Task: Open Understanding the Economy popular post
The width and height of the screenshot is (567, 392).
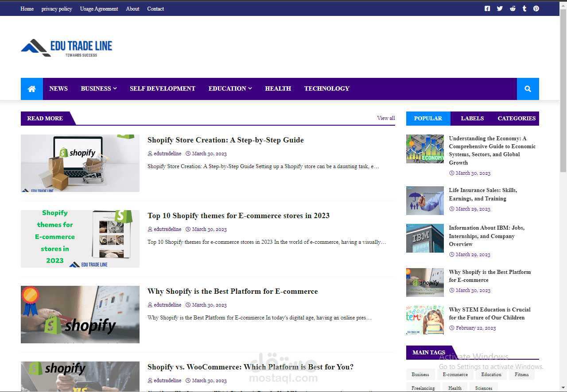Action: 492,150
